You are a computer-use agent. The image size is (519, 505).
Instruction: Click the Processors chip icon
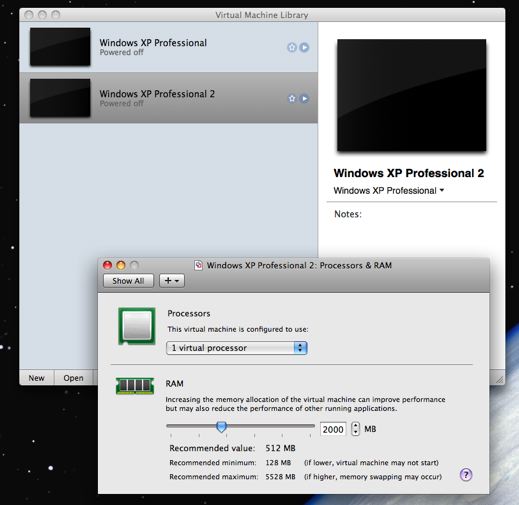(x=137, y=326)
